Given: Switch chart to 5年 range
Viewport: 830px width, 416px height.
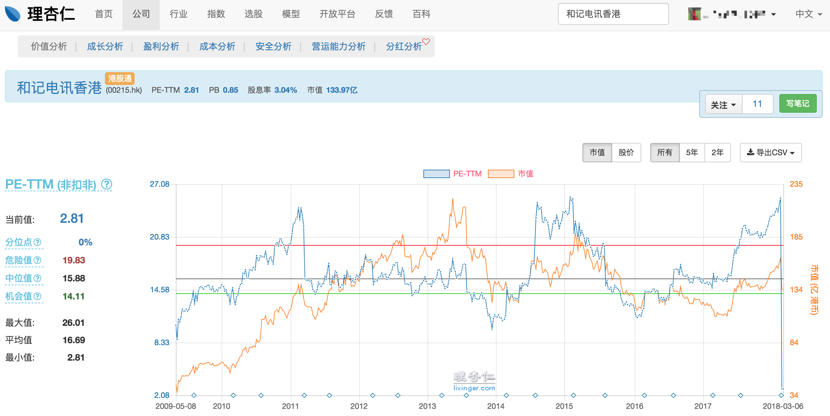Looking at the screenshot, I should click(x=692, y=152).
